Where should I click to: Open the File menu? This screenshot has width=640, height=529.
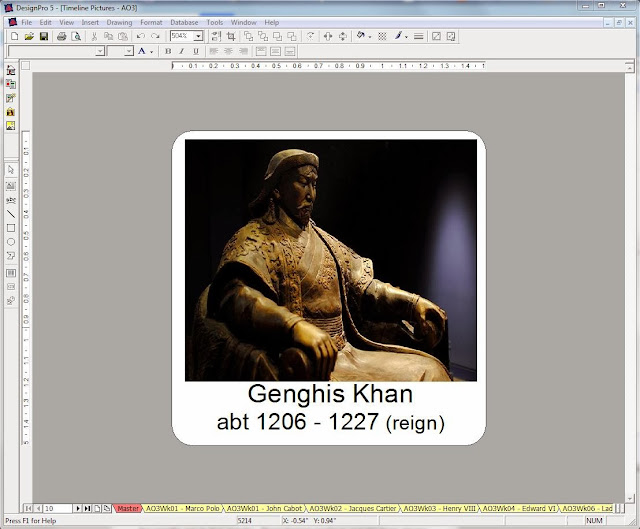coord(27,22)
